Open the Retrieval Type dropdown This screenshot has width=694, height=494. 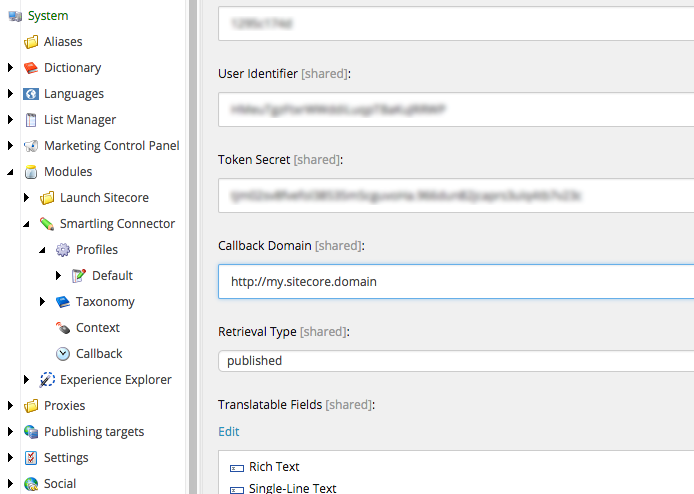(x=456, y=361)
